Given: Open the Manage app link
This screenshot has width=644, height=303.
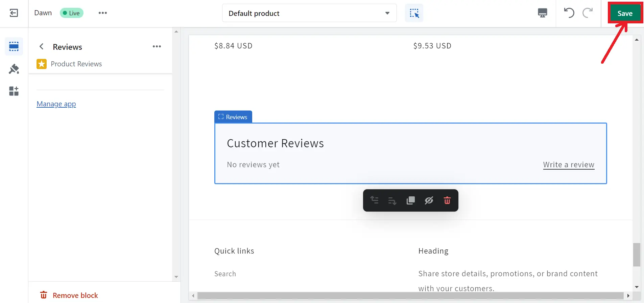Looking at the screenshot, I should point(56,104).
